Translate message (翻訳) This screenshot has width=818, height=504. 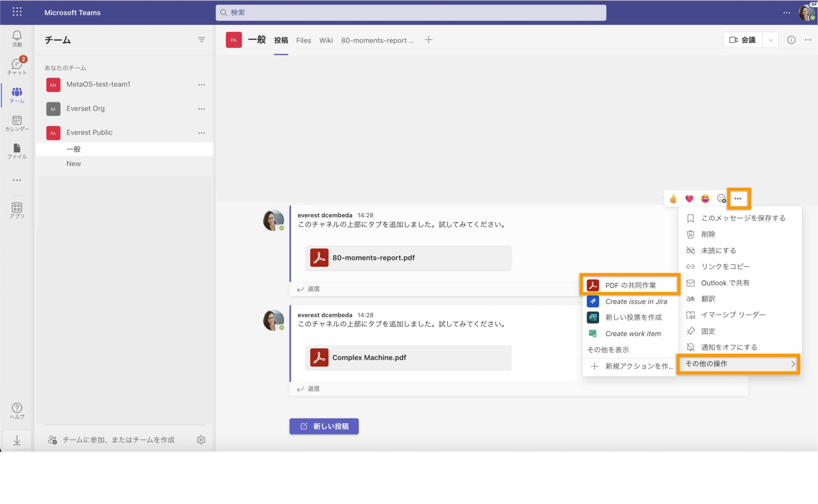tap(740, 299)
